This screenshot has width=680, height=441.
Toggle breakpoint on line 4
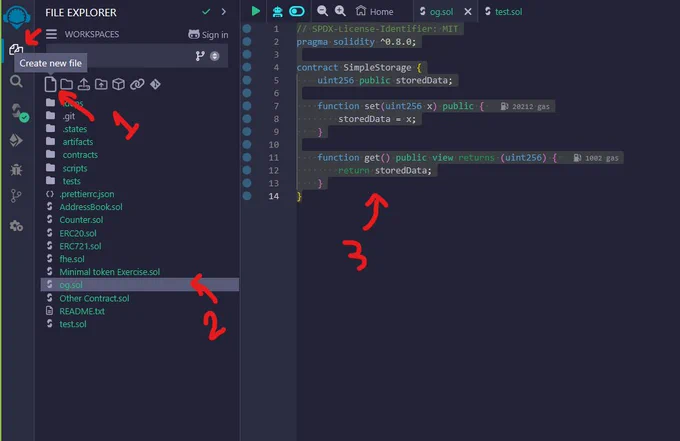coord(247,67)
